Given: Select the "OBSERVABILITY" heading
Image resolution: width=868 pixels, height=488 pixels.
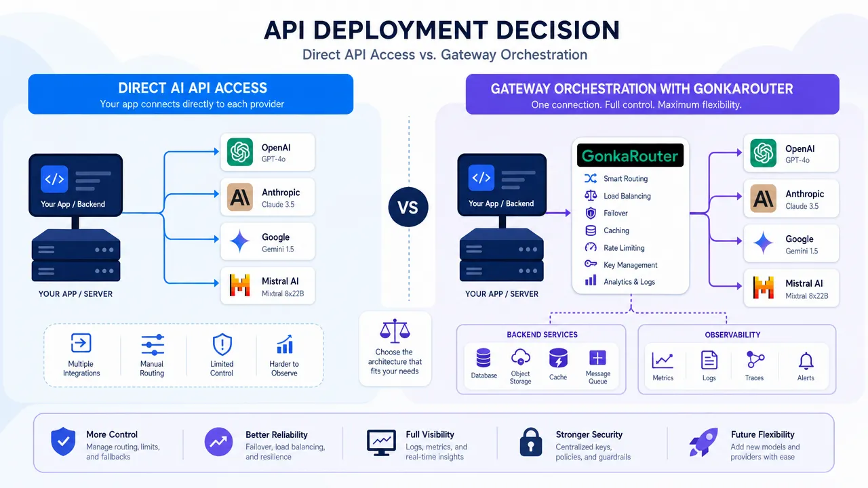Looking at the screenshot, I should tap(732, 335).
